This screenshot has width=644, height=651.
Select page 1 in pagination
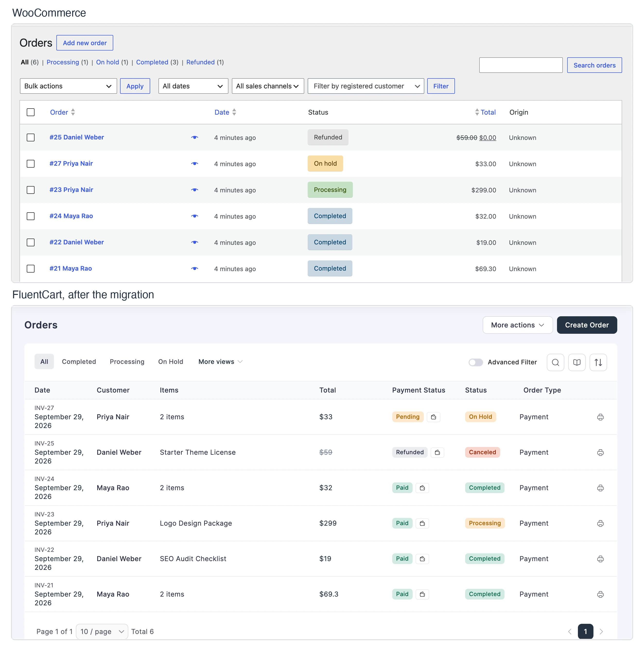(x=586, y=632)
